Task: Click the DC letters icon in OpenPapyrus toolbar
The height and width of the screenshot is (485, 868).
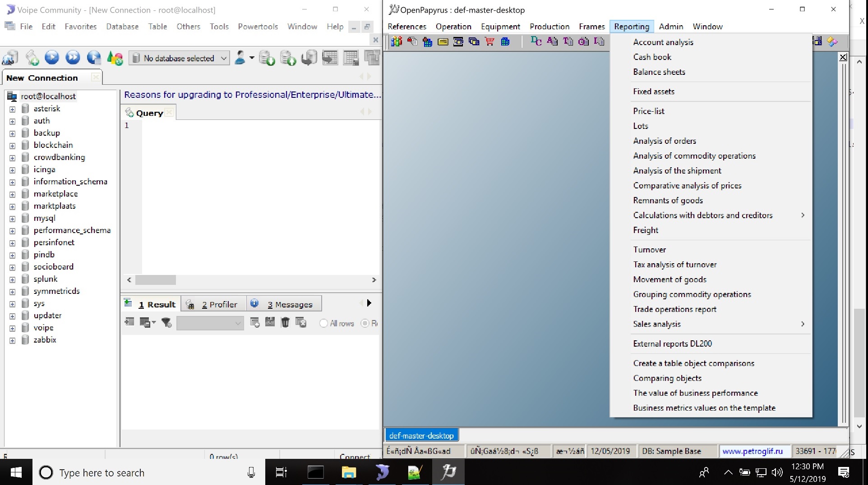Action: (536, 41)
